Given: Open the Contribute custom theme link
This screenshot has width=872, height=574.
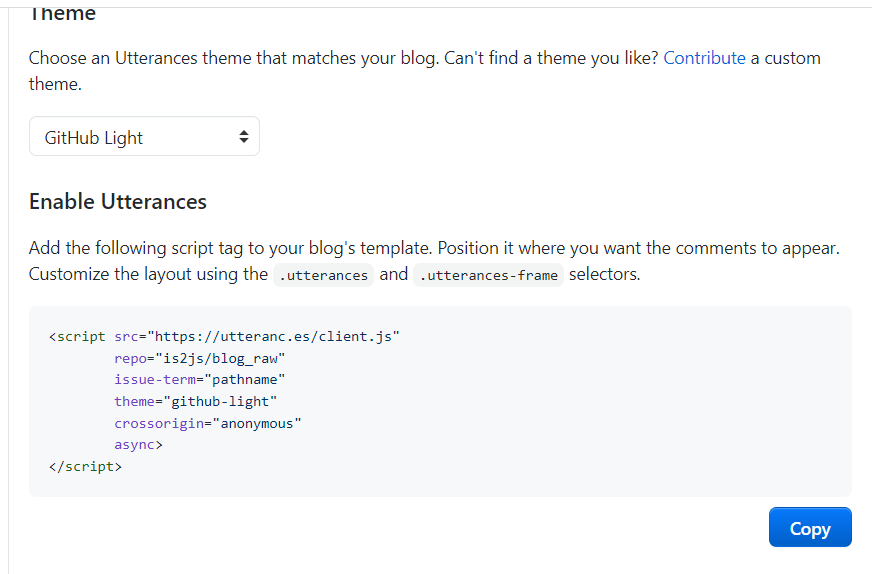Looking at the screenshot, I should (704, 58).
